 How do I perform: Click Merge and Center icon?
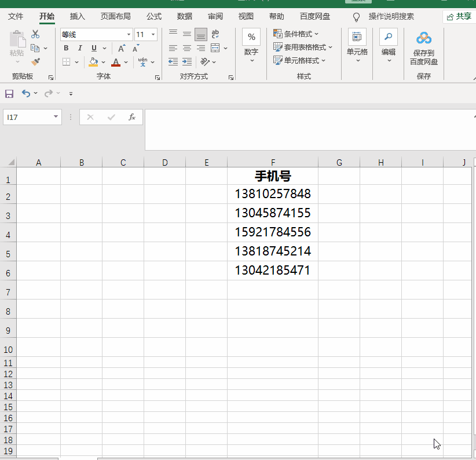point(215,48)
